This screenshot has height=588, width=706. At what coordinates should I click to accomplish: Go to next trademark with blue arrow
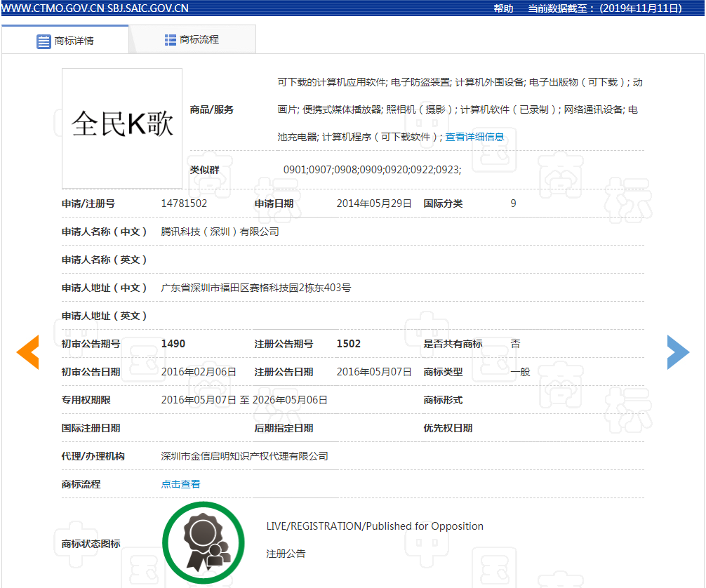click(x=678, y=352)
